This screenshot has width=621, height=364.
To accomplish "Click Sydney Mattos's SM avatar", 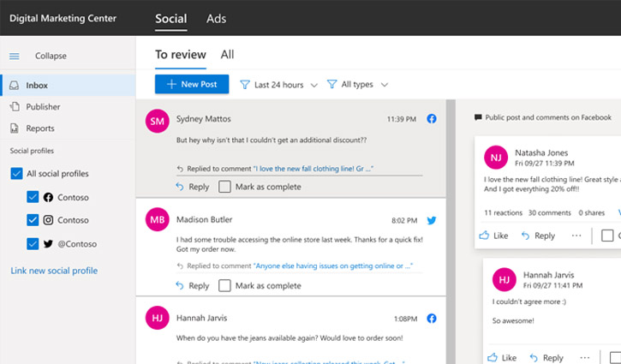I will point(158,122).
